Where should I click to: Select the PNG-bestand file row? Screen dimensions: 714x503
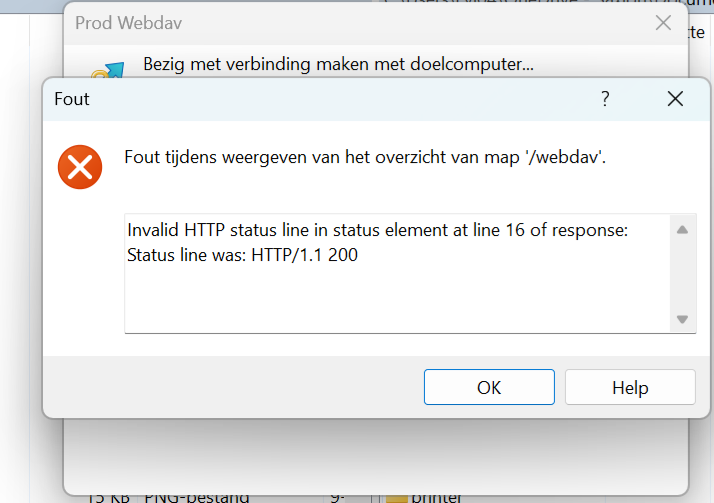pos(196,497)
